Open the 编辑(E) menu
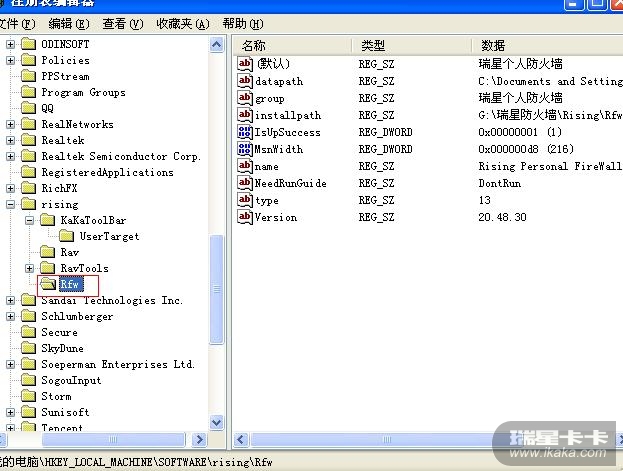The width and height of the screenshot is (623, 471). [x=69, y=24]
